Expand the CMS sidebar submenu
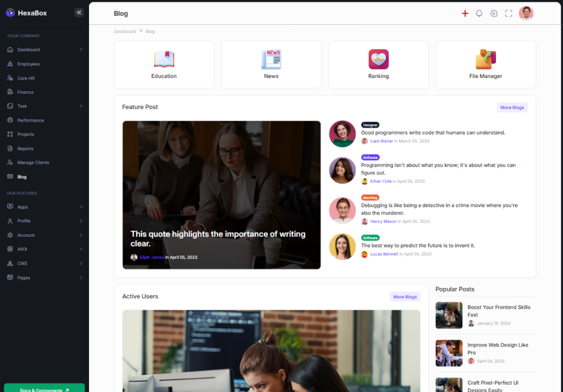The width and height of the screenshot is (563, 392). coord(81,264)
